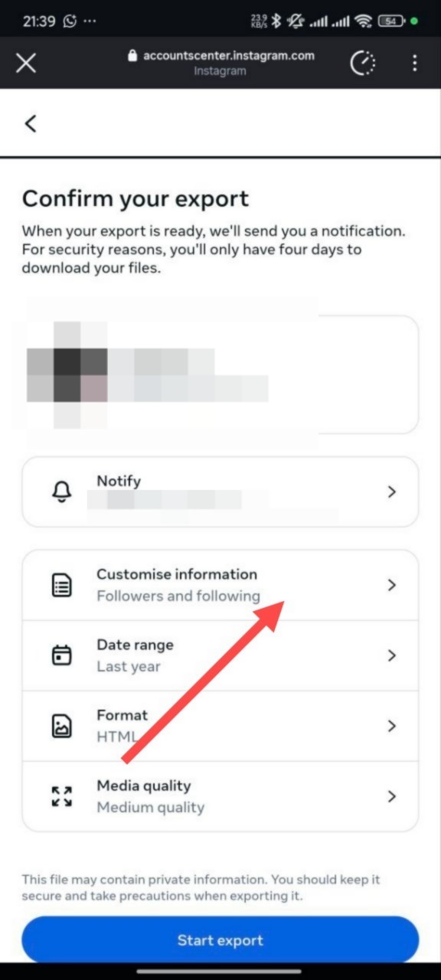The image size is (441, 980).
Task: Select the Customise information document icon
Action: coord(63,584)
